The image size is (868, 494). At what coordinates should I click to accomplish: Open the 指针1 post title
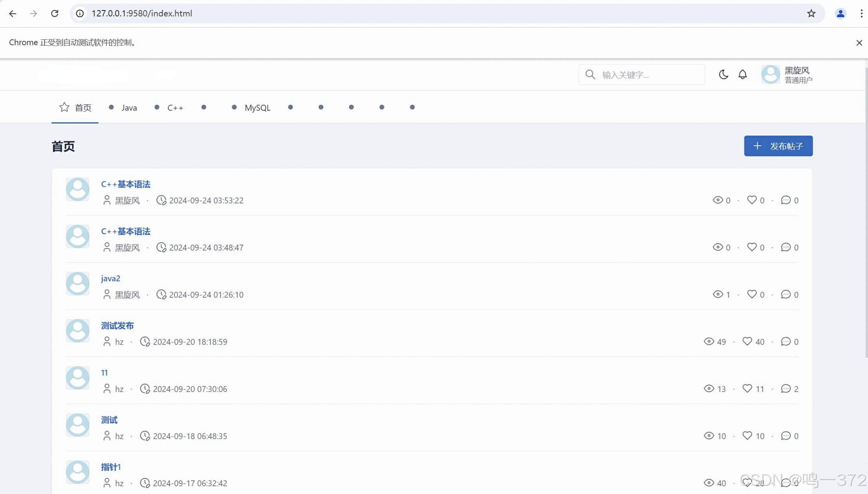[x=111, y=467]
